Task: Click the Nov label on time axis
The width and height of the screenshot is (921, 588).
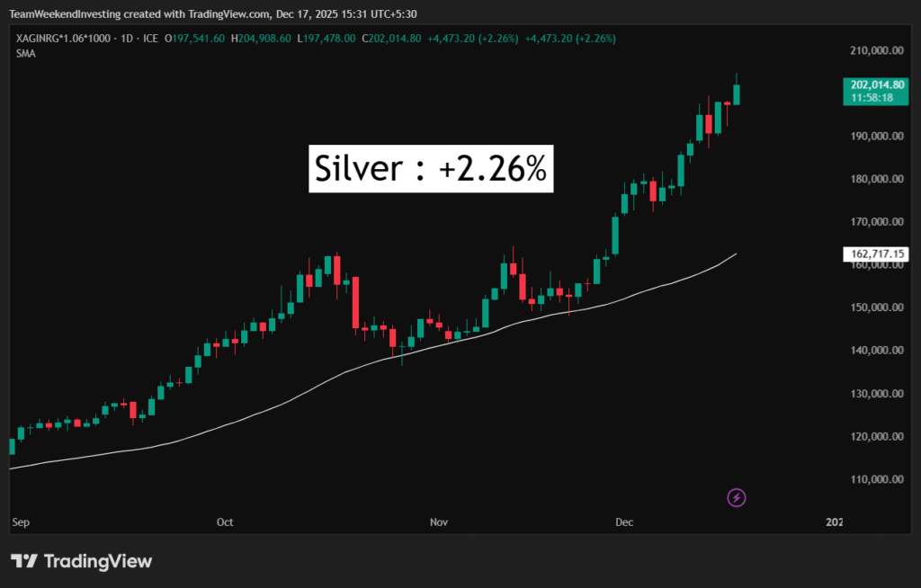Action: [438, 521]
